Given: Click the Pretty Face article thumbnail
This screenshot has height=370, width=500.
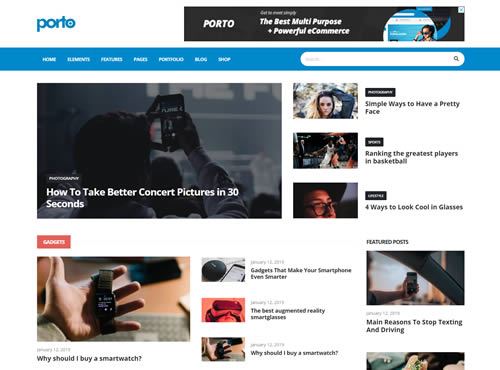Looking at the screenshot, I should click(325, 101).
